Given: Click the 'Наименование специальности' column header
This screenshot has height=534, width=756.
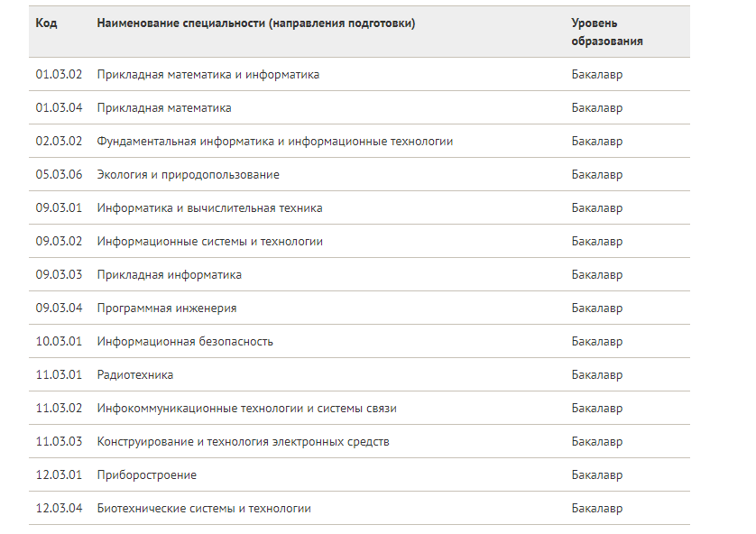Looking at the screenshot, I should point(255,23).
